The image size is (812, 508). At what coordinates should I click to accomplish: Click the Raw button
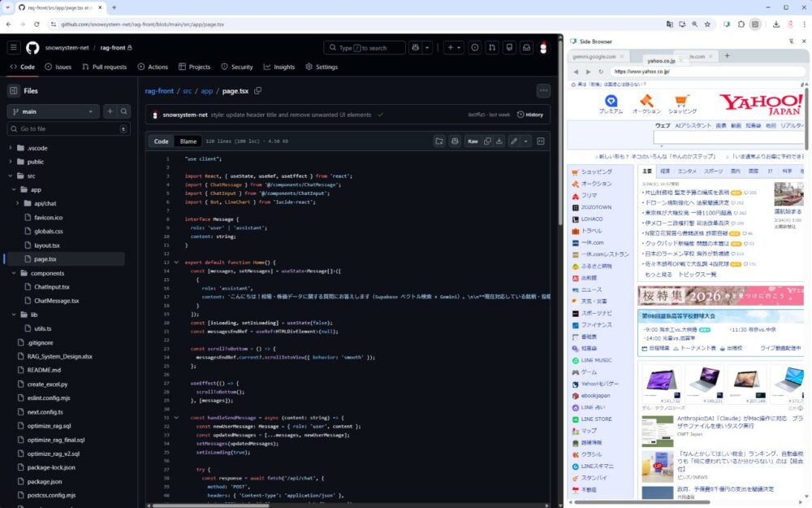472,141
